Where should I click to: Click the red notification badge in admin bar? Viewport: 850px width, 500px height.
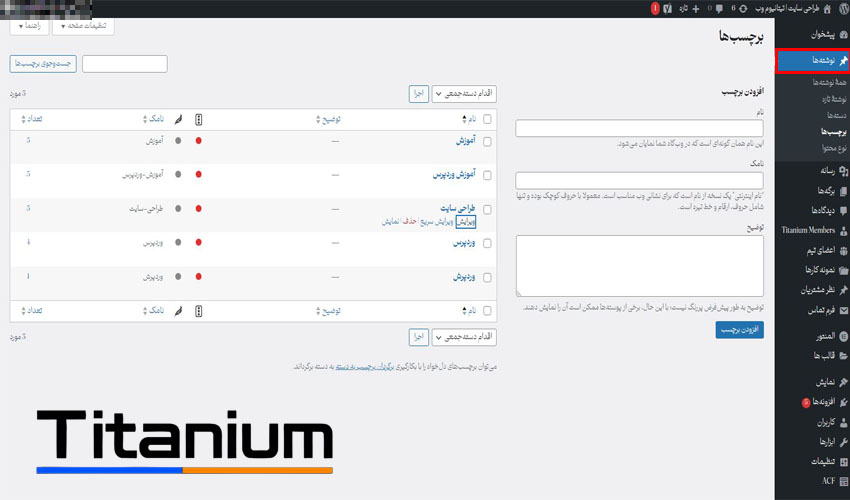655,9
